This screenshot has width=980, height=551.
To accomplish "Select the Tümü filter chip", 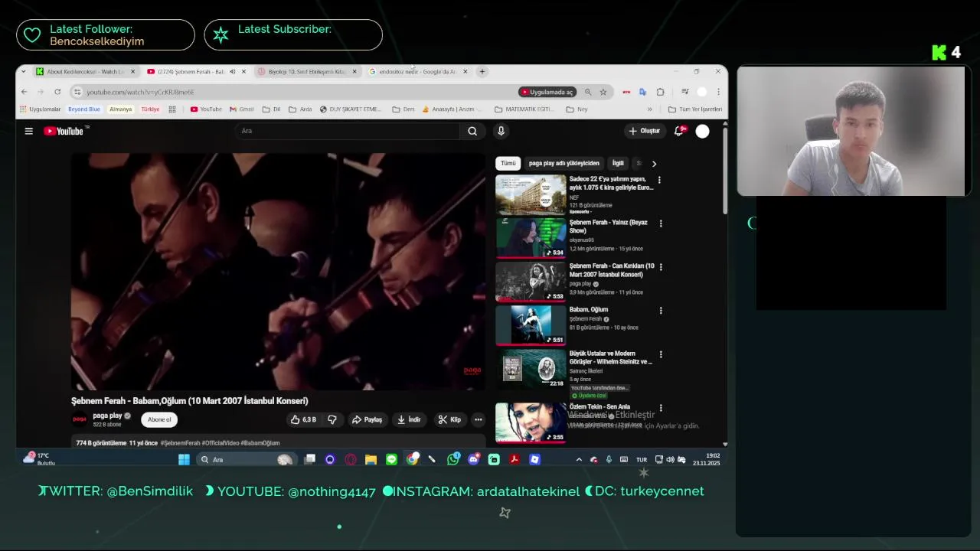I will click(x=508, y=163).
